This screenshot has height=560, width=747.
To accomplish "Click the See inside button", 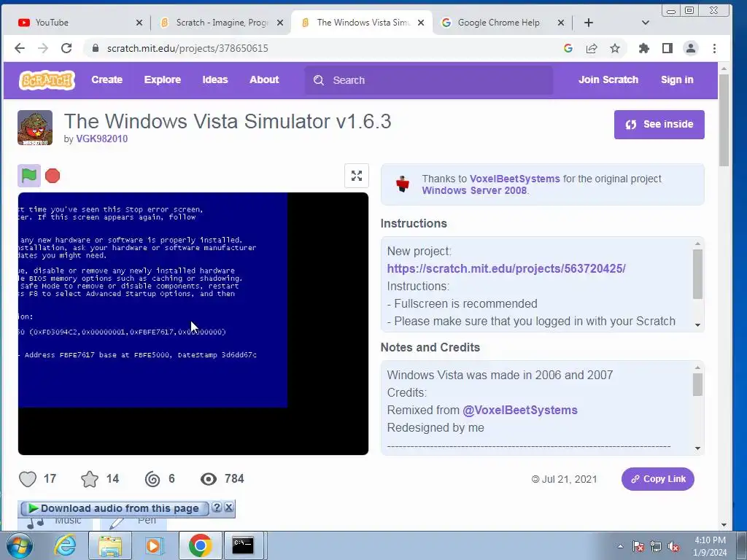I will pyautogui.click(x=659, y=125).
